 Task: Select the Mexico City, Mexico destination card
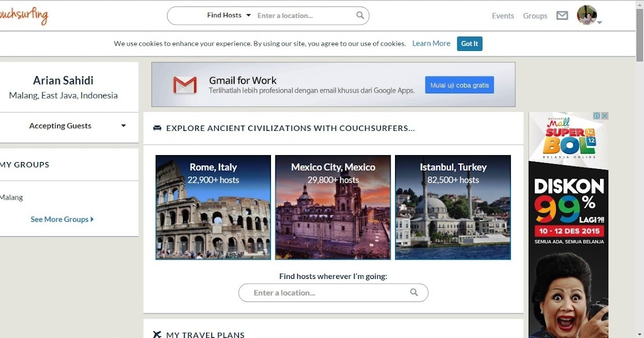click(333, 207)
